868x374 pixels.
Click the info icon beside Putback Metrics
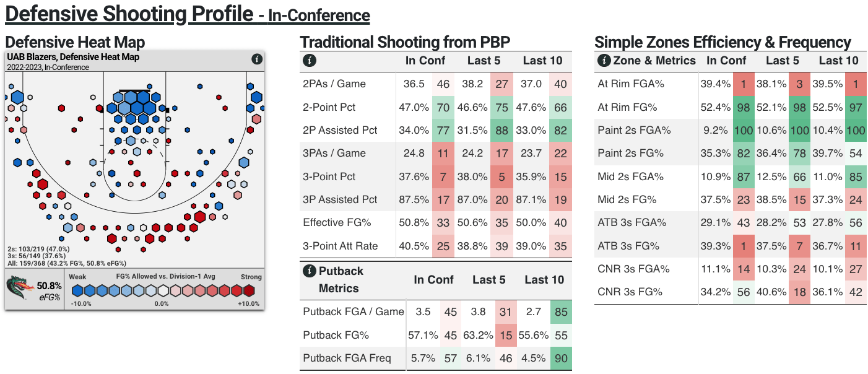click(309, 271)
